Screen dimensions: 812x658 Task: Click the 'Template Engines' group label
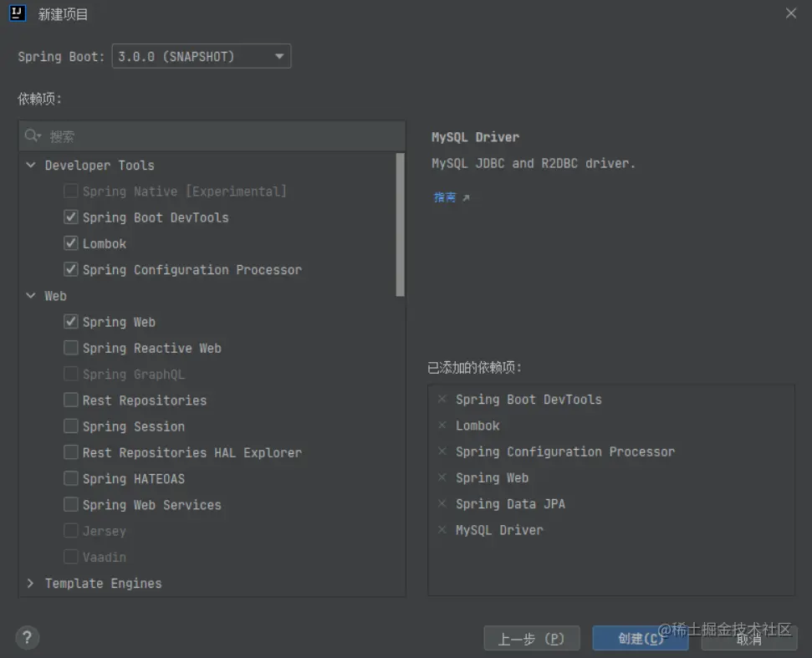coord(103,583)
